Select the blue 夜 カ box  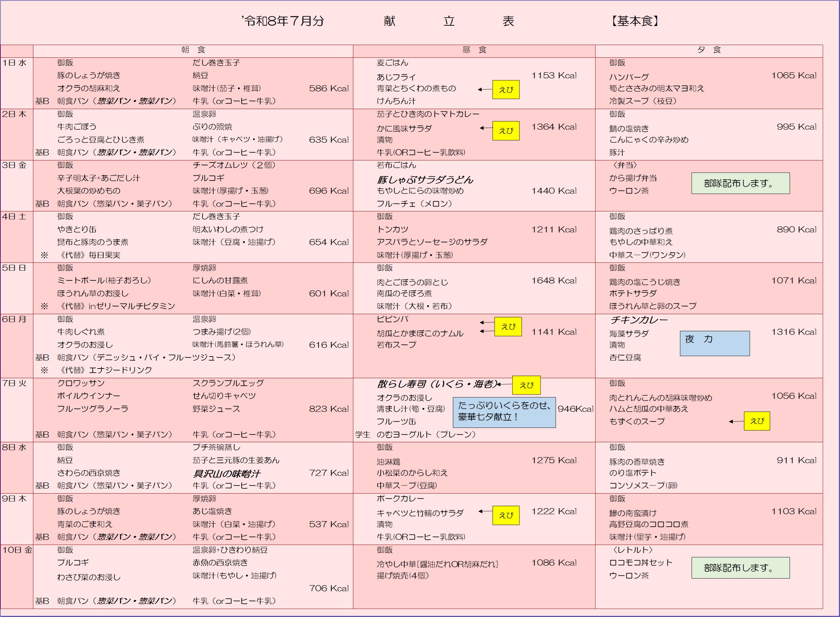pyautogui.click(x=715, y=343)
